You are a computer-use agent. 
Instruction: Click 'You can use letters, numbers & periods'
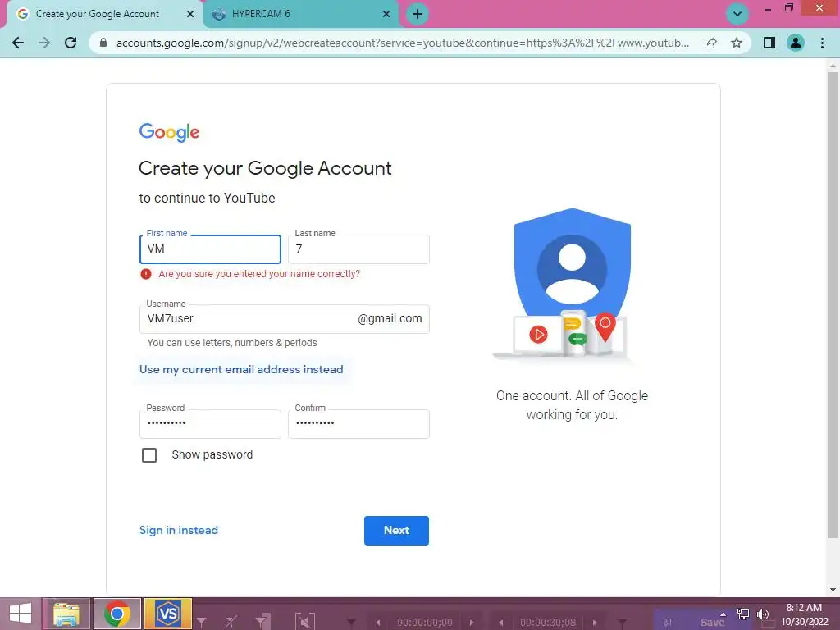(x=232, y=342)
